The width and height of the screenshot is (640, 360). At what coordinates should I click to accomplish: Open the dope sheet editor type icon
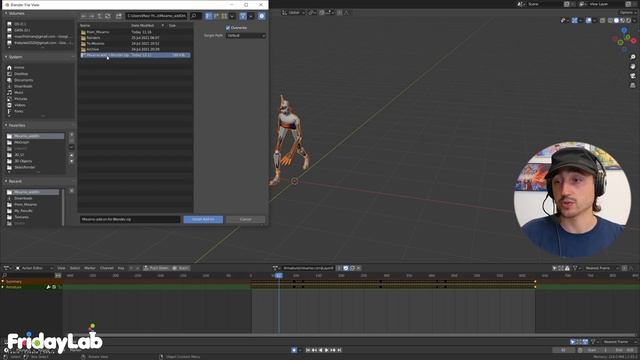click(x=7, y=268)
